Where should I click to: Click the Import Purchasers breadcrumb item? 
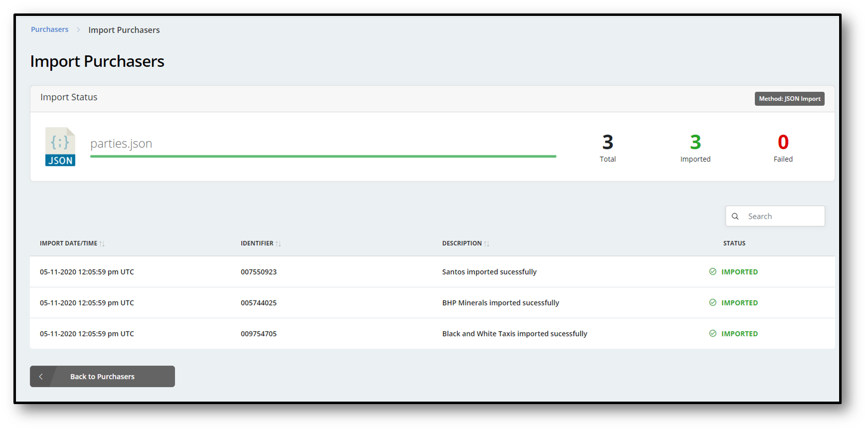click(x=124, y=30)
